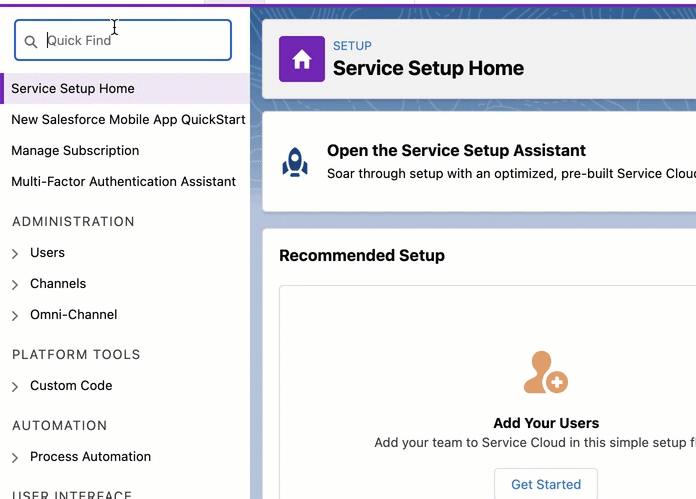The image size is (696, 499).
Task: Expand the Process Automation chevron
Action: click(x=15, y=458)
